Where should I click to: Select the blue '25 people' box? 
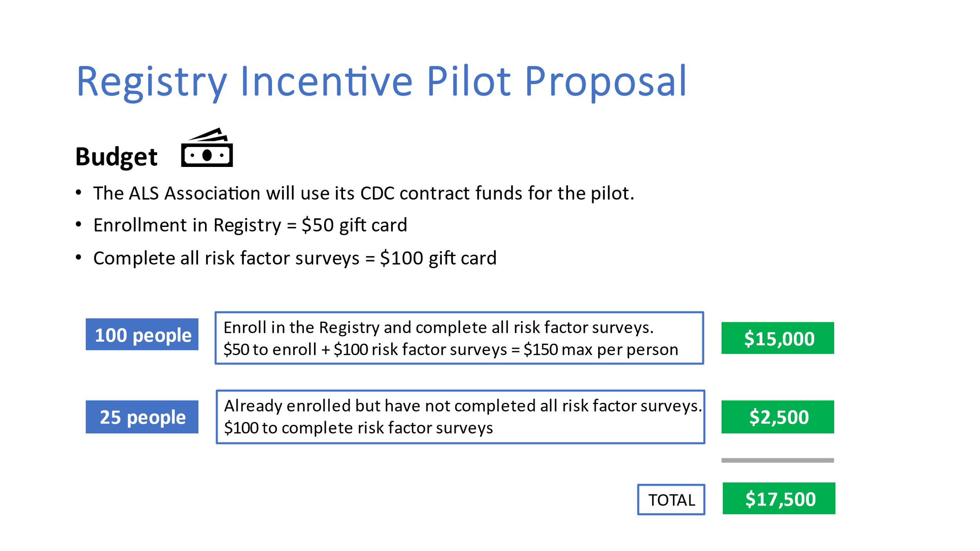click(142, 417)
